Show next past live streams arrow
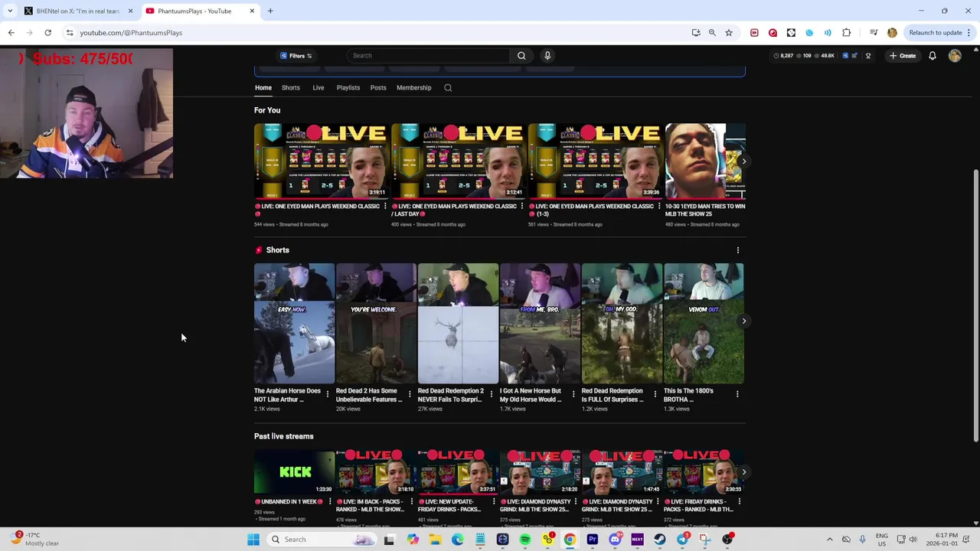Image resolution: width=980 pixels, height=551 pixels. pos(743,472)
